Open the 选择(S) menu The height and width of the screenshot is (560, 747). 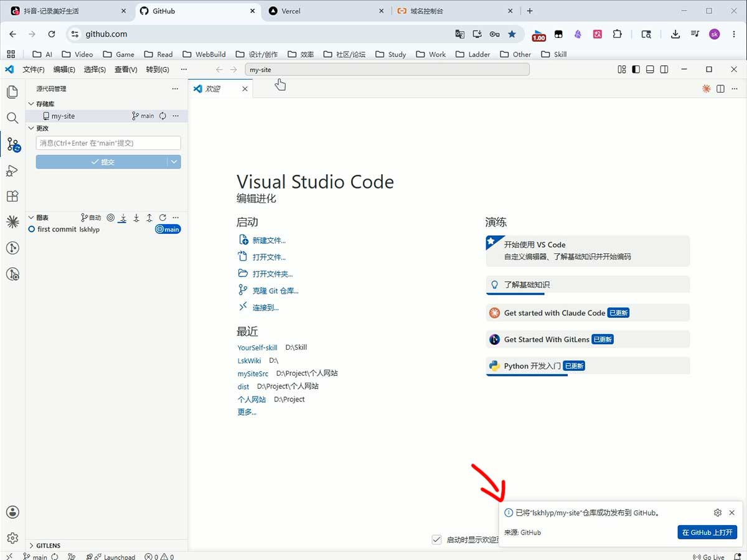[95, 70]
